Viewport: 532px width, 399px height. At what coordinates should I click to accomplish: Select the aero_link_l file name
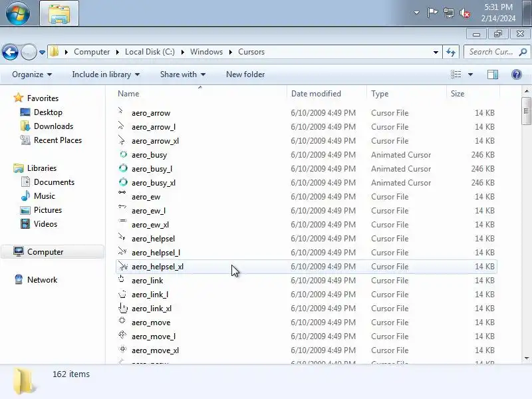coord(150,295)
